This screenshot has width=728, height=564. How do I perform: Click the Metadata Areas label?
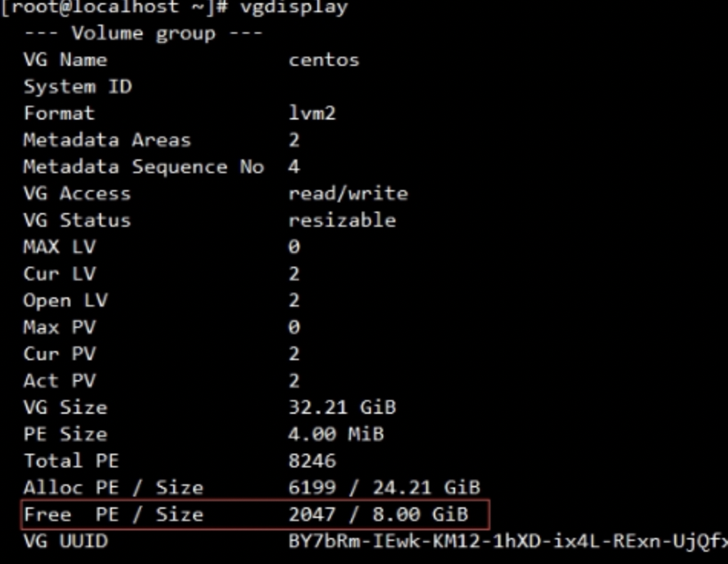[x=107, y=140]
